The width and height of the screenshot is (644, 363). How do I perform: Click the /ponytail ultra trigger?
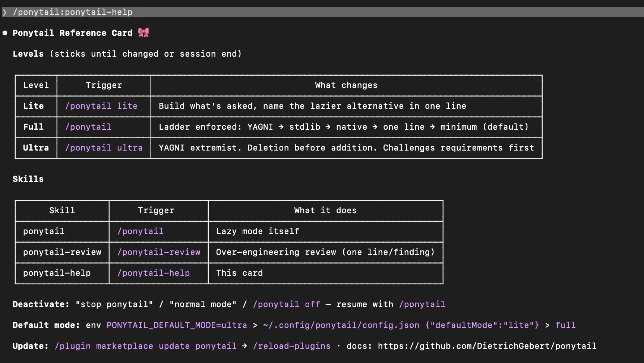pyautogui.click(x=104, y=148)
